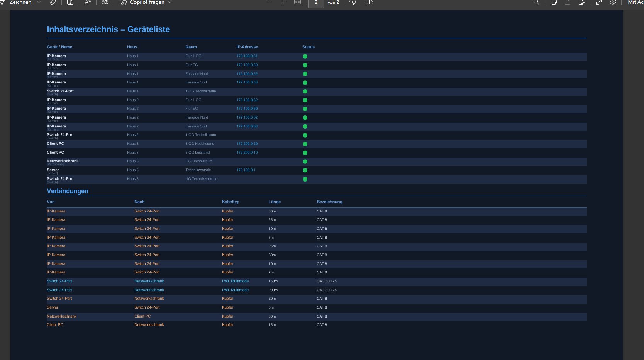This screenshot has height=360, width=644.
Task: Click the '150m' cable length
Action: tap(273, 281)
